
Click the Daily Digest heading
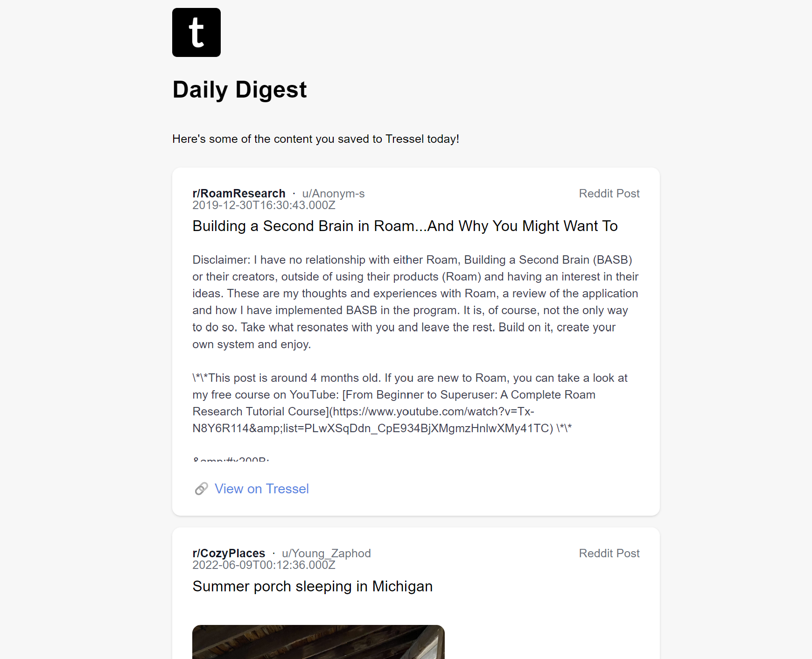tap(239, 89)
